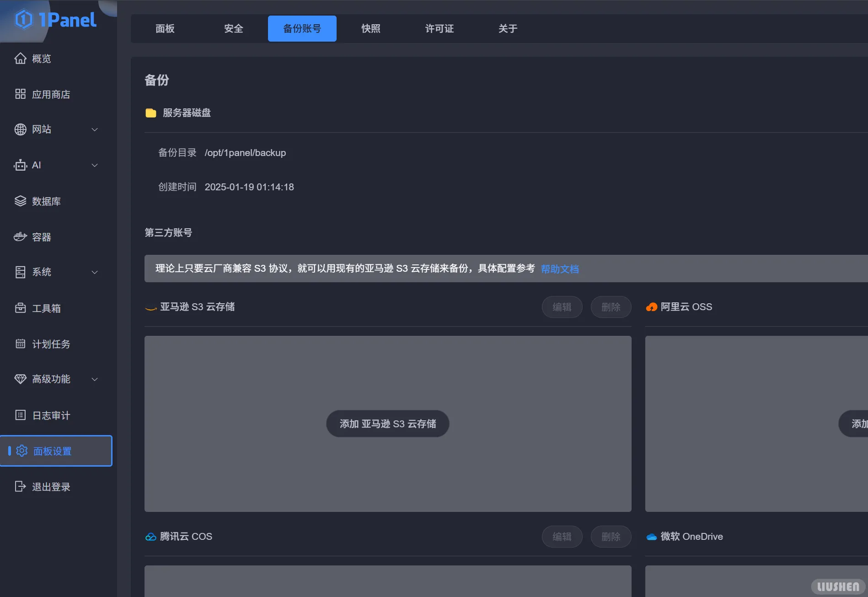Click the 退出登录 logout icon

21,486
